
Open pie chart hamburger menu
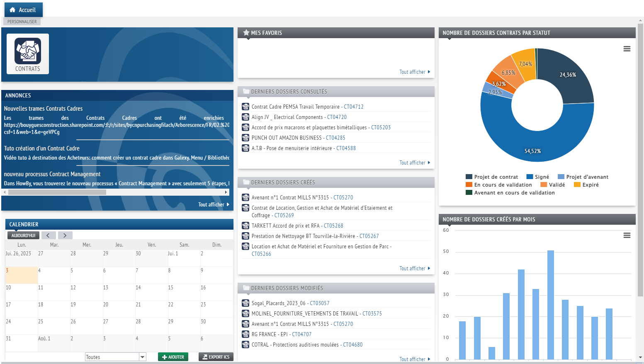click(x=627, y=49)
